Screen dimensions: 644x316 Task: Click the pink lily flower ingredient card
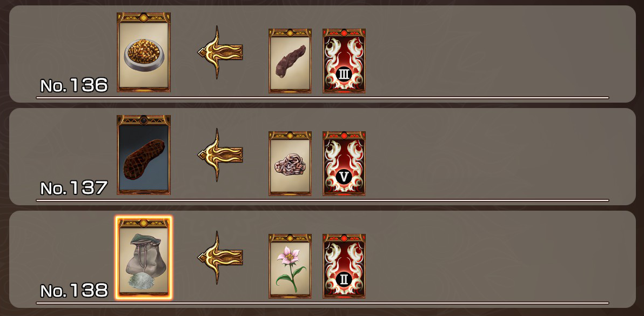point(290,266)
